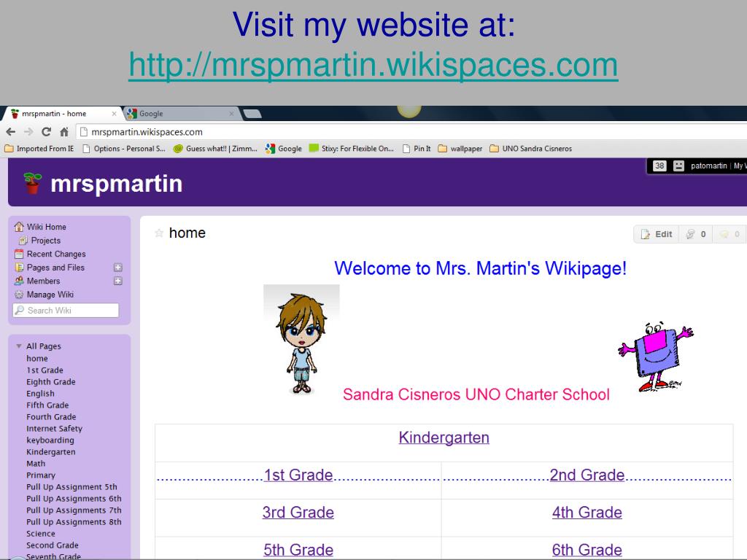Open the English page in the sidebar
This screenshot has height=560, width=747.
[x=41, y=394]
